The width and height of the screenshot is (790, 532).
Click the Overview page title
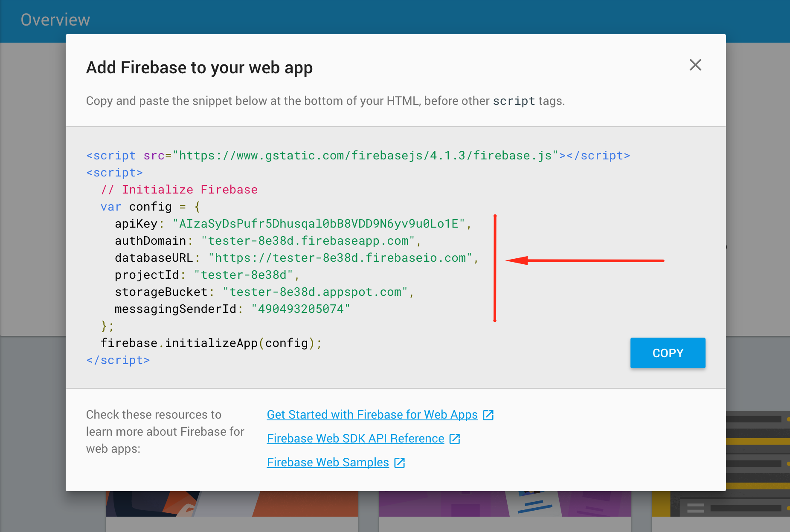point(55,20)
